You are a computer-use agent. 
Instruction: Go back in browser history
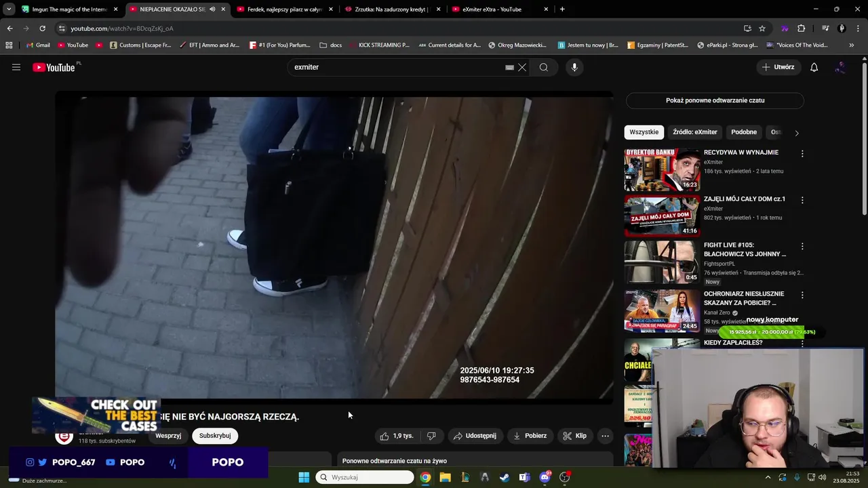(9, 28)
